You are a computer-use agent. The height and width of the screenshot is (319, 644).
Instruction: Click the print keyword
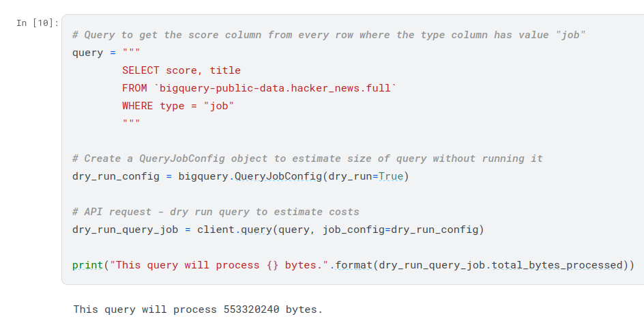(87, 265)
